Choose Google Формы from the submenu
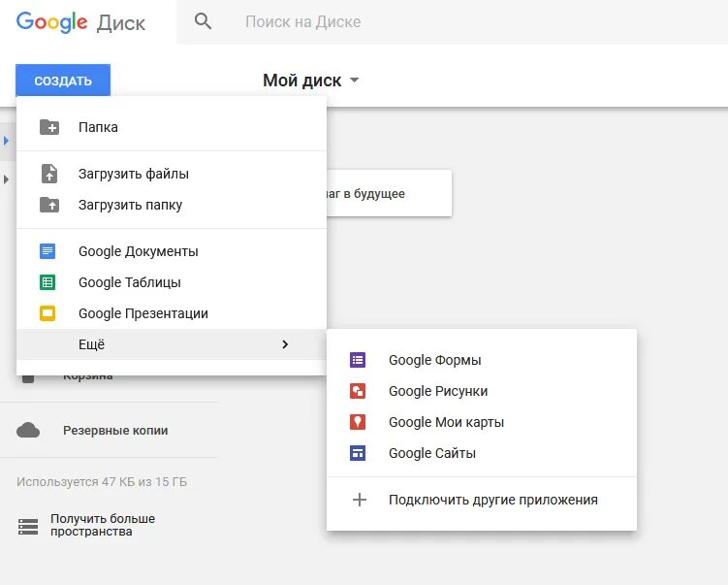 tap(482, 360)
